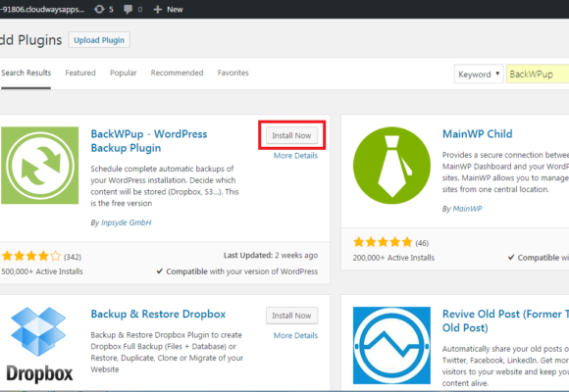Open the MainWP Child title link
569x392 pixels.
(x=477, y=134)
